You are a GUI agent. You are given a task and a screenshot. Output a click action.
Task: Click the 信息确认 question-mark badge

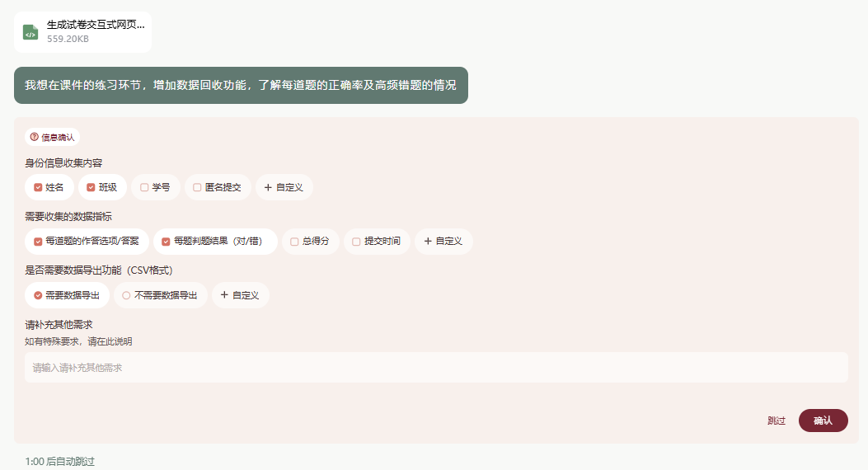pyautogui.click(x=52, y=138)
